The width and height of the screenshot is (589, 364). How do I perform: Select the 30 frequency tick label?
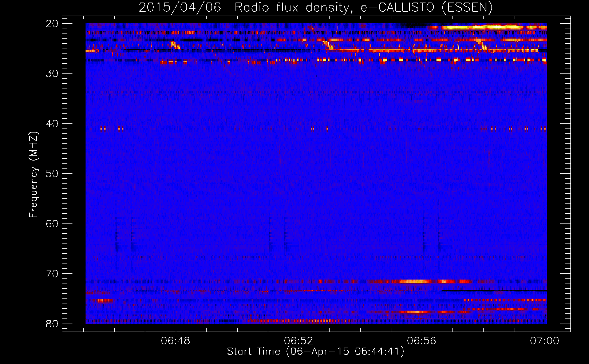tap(52, 74)
